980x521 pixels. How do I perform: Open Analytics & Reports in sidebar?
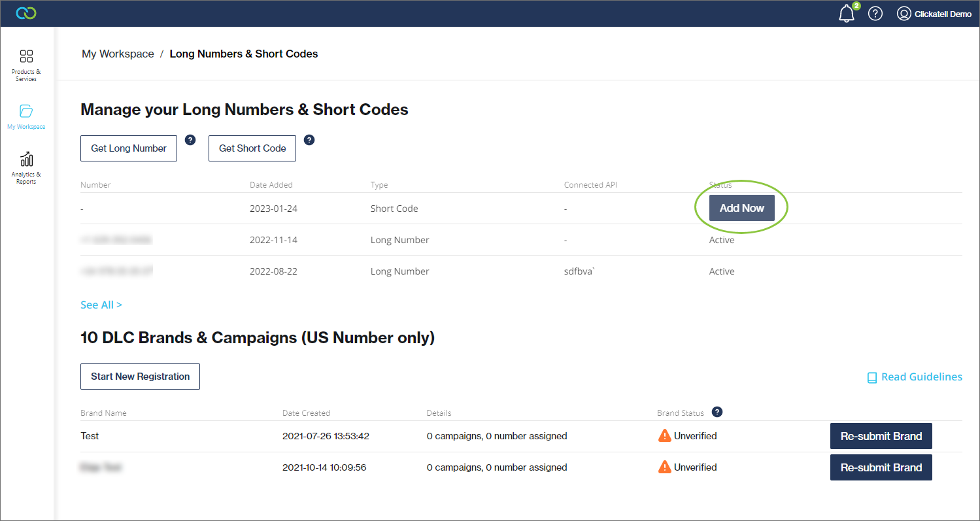point(26,168)
